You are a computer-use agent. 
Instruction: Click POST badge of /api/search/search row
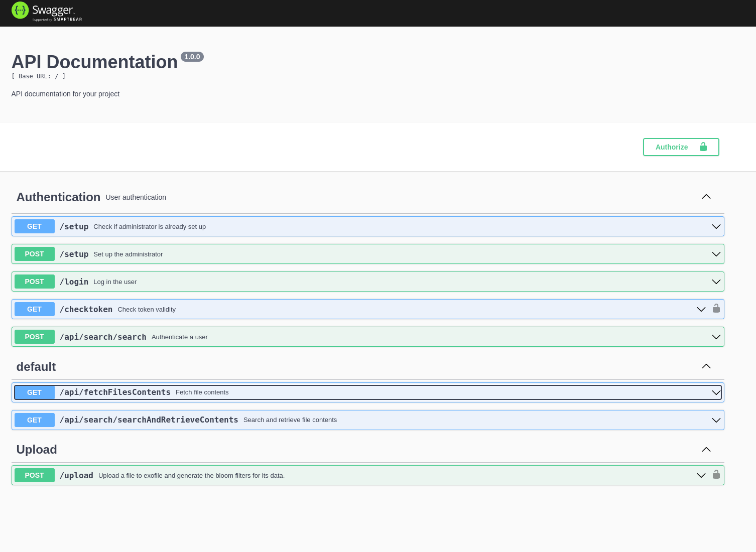pyautogui.click(x=35, y=337)
